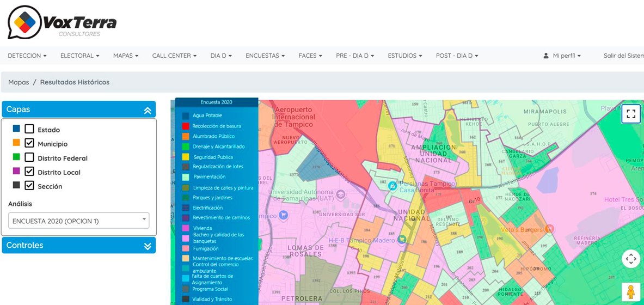644x305 pixels.
Task: Click the Recolección de basura red swatch
Action: point(186,126)
